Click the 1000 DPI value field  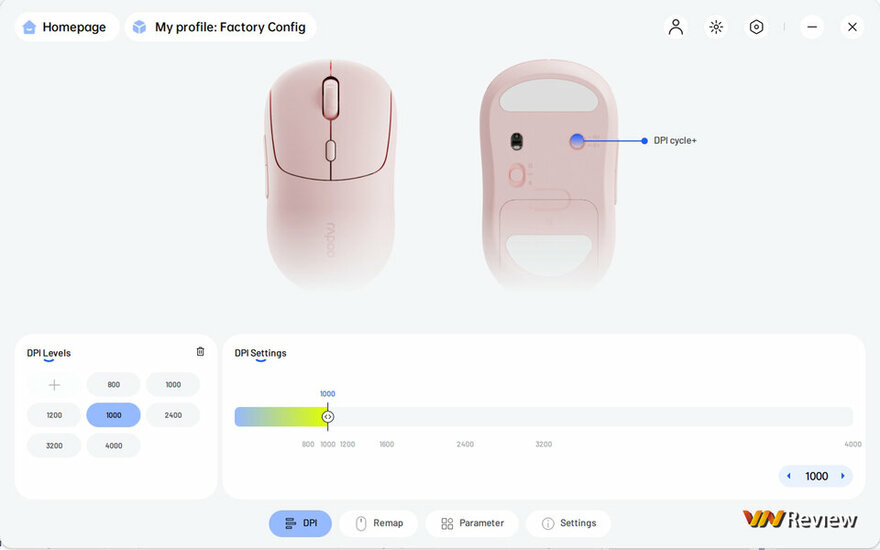pos(816,476)
